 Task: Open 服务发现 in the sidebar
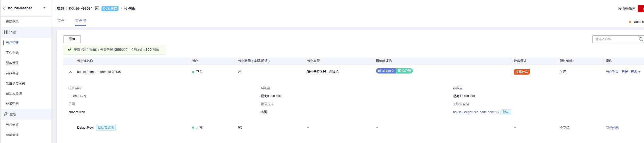(x=12, y=63)
